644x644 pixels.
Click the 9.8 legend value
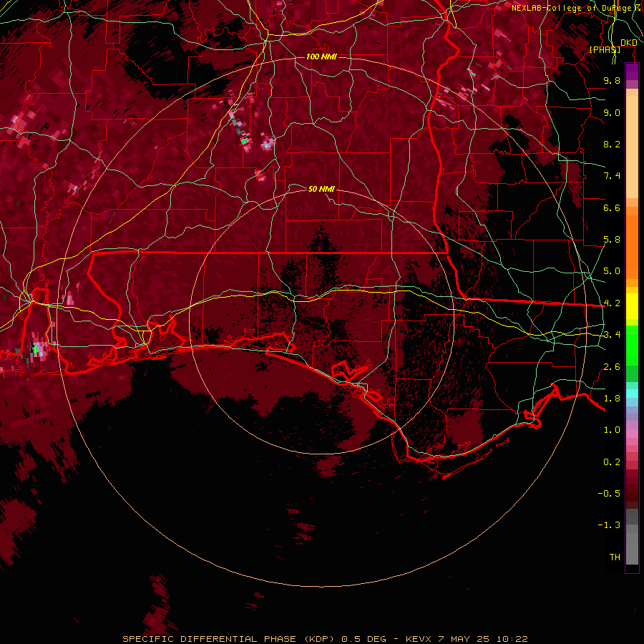tap(612, 80)
